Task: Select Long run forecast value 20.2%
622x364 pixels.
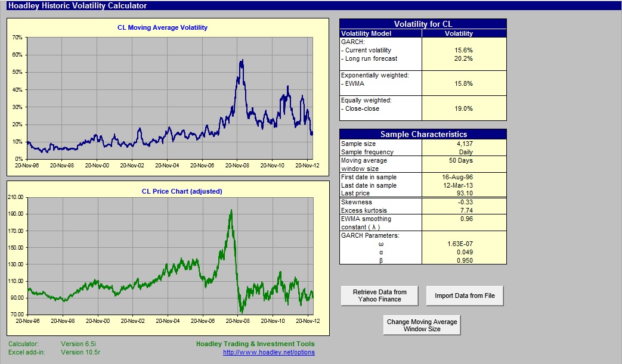Action: (x=463, y=58)
